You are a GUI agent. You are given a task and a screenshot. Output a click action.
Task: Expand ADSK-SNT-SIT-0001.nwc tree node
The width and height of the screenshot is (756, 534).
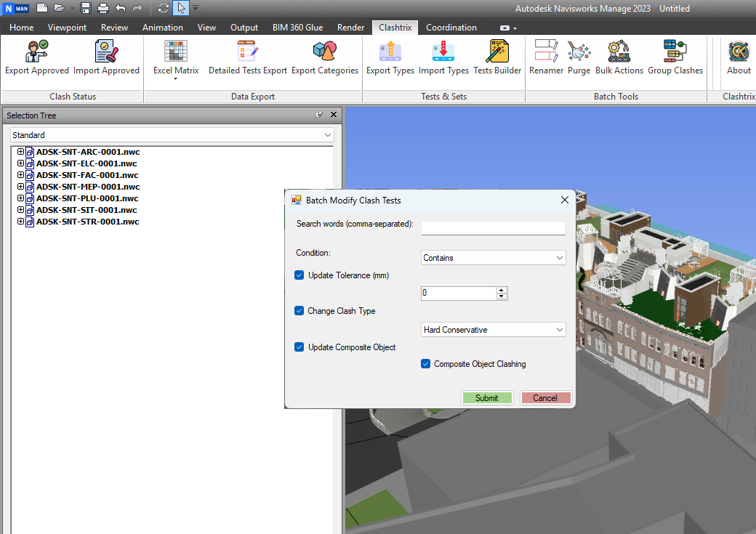pyautogui.click(x=21, y=209)
